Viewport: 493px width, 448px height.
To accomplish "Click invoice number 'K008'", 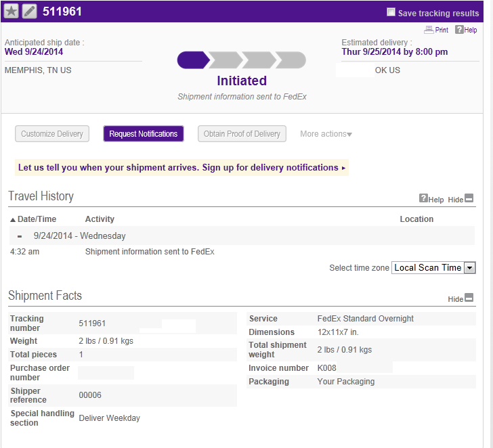I will [x=326, y=368].
